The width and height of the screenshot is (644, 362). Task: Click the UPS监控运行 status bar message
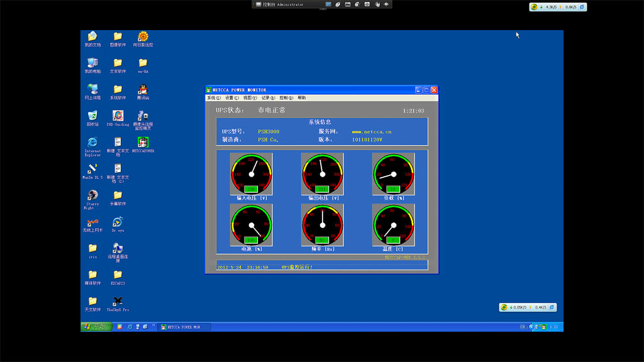pyautogui.click(x=297, y=267)
